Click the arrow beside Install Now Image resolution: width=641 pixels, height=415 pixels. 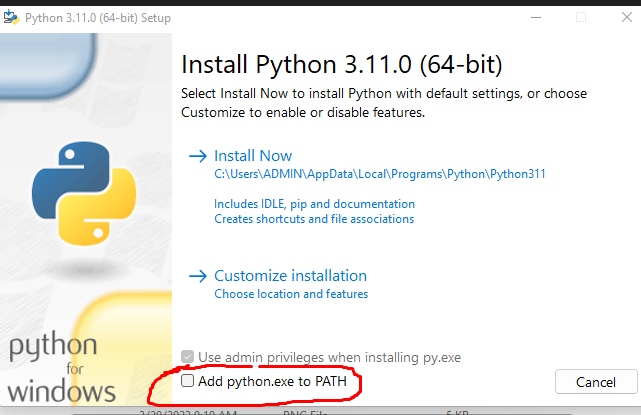pos(198,156)
